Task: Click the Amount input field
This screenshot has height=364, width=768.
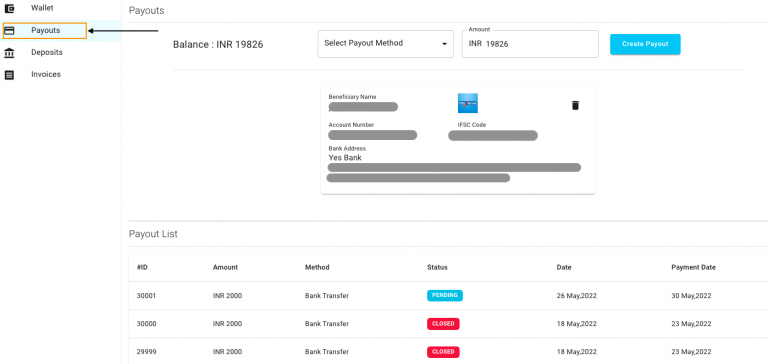Action: pyautogui.click(x=530, y=44)
